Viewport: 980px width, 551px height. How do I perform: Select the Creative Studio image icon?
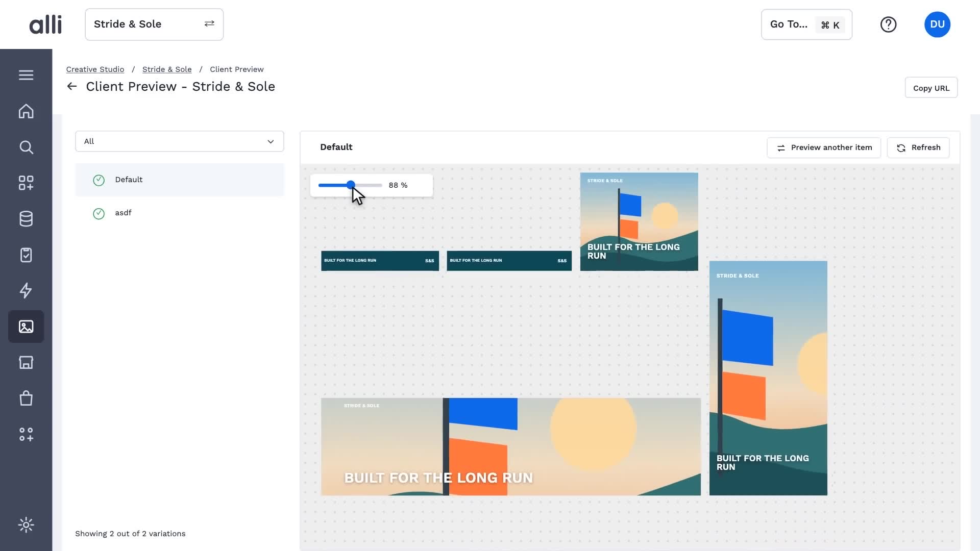point(26,327)
